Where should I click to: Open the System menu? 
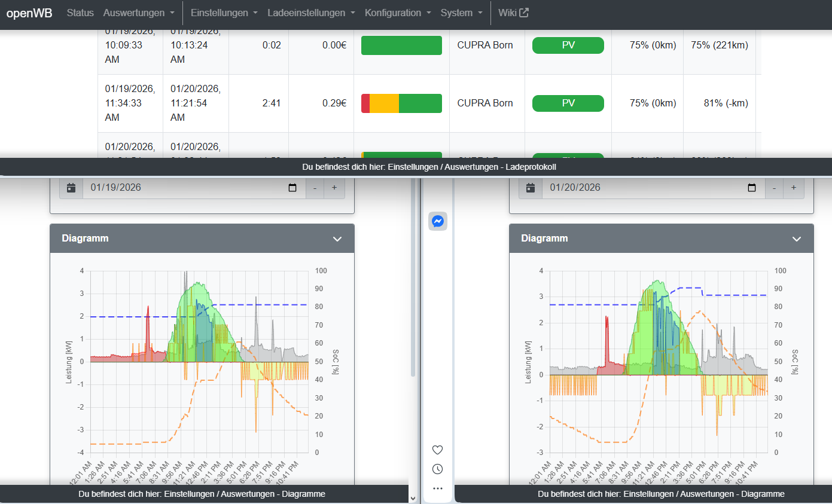[461, 13]
